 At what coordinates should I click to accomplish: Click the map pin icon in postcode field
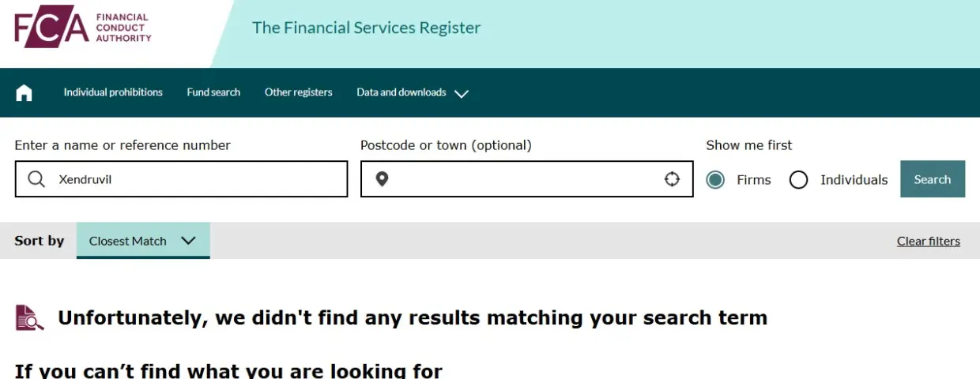coord(382,179)
